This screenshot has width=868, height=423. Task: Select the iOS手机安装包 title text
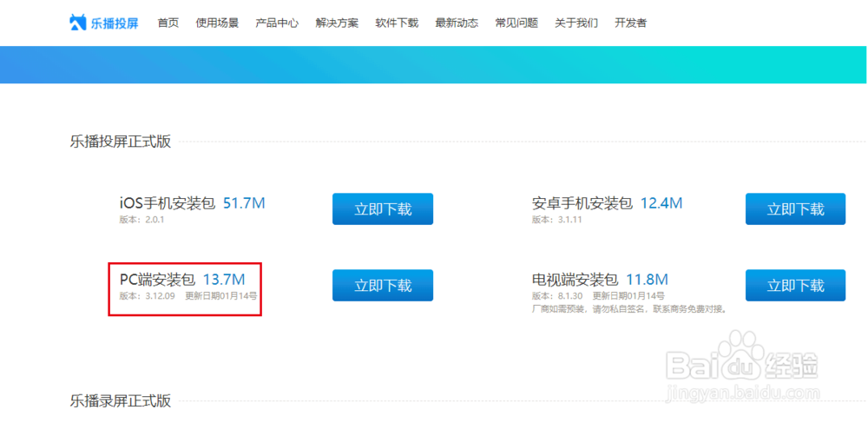[168, 204]
